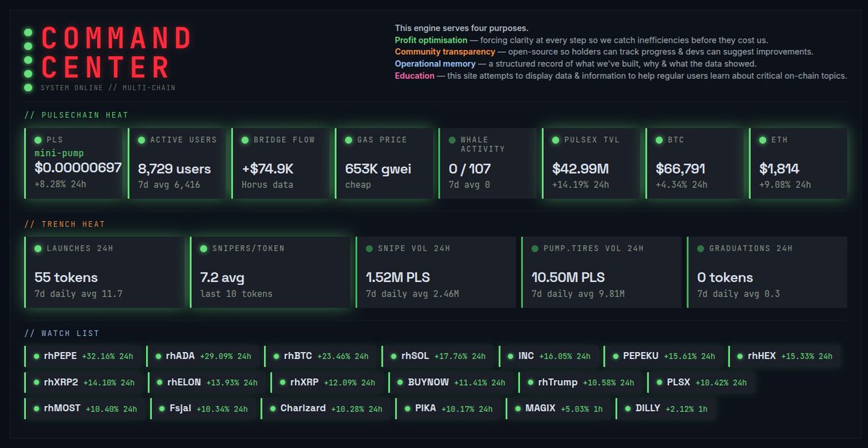Select rhPEPE in the watch list

coord(82,356)
